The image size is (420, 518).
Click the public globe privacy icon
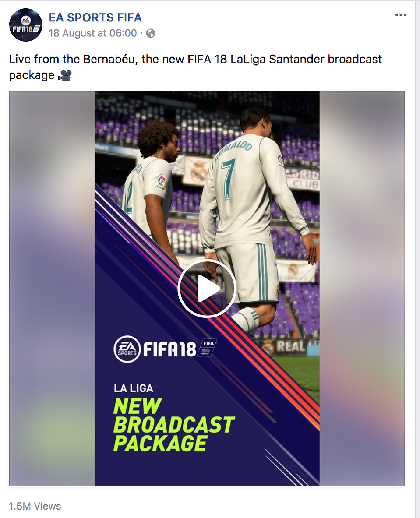(x=150, y=33)
